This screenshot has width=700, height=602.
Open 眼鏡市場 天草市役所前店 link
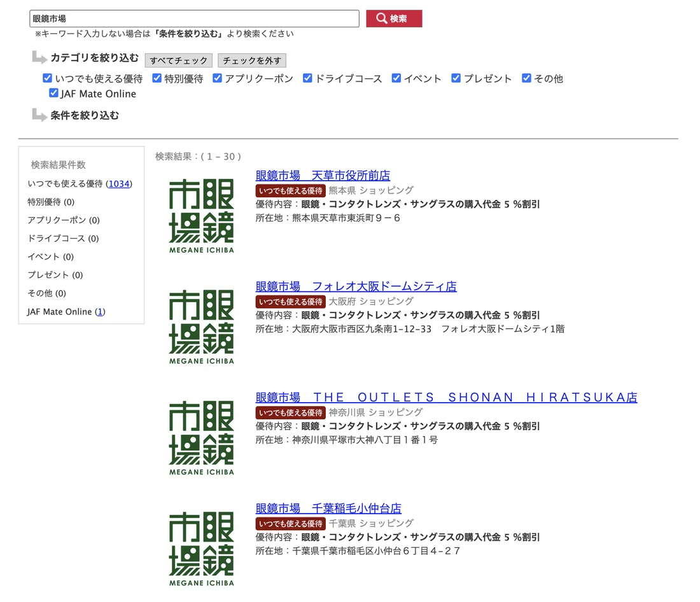323,176
